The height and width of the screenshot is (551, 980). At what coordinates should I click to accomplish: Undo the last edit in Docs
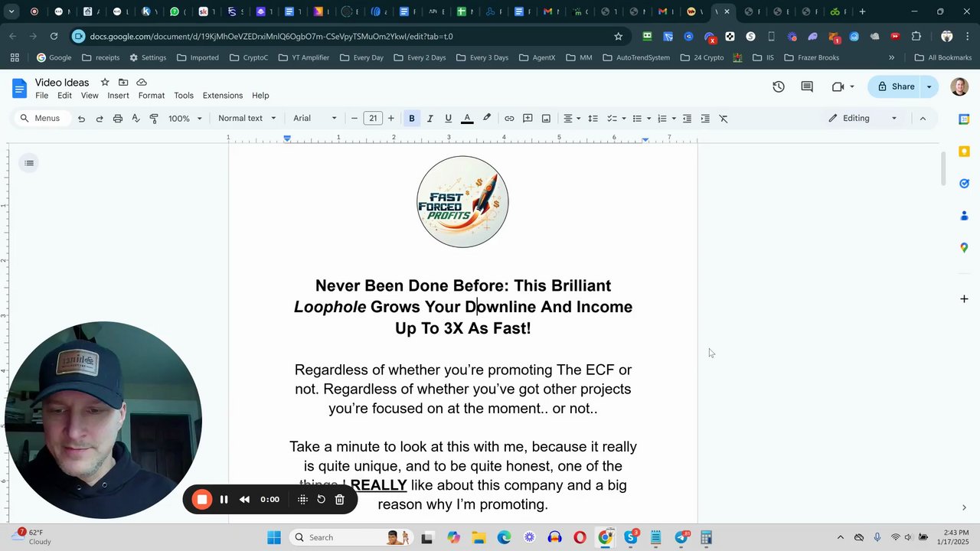[81, 119]
